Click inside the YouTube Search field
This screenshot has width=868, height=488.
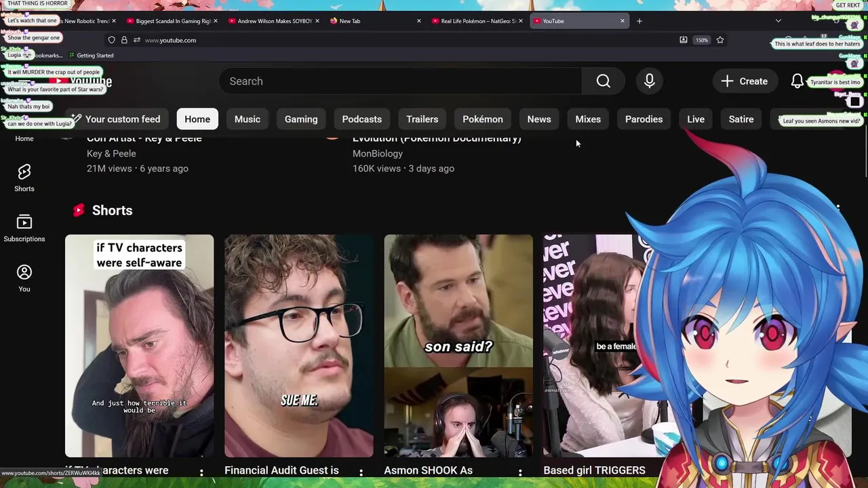(400, 81)
